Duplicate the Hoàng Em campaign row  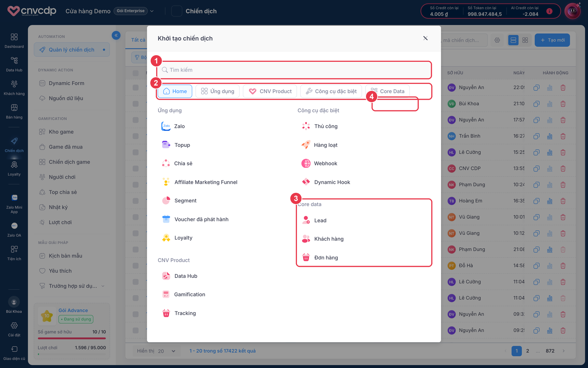[x=537, y=201]
